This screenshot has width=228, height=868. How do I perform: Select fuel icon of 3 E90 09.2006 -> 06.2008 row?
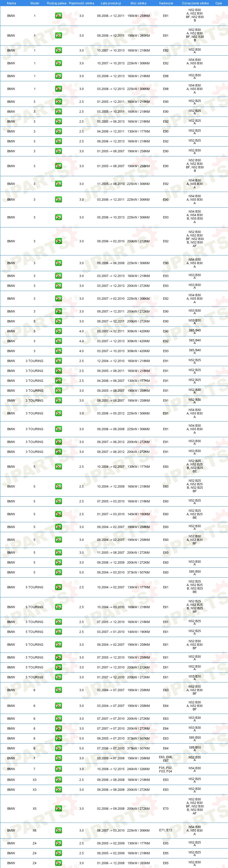pyautogui.click(x=58, y=263)
